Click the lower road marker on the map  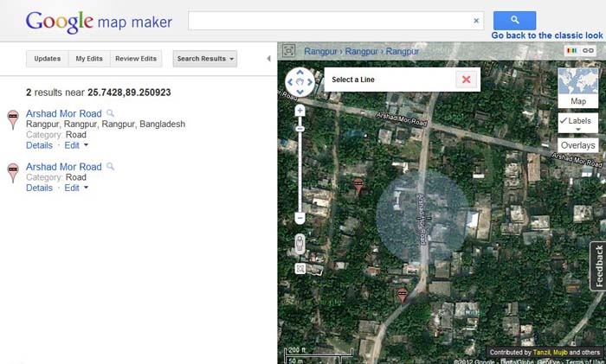coord(403,295)
